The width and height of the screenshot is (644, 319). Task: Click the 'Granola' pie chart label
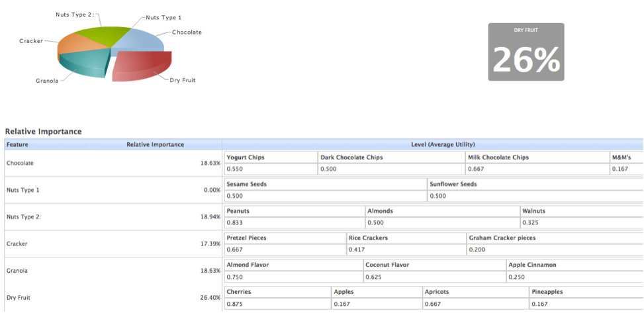coord(47,81)
